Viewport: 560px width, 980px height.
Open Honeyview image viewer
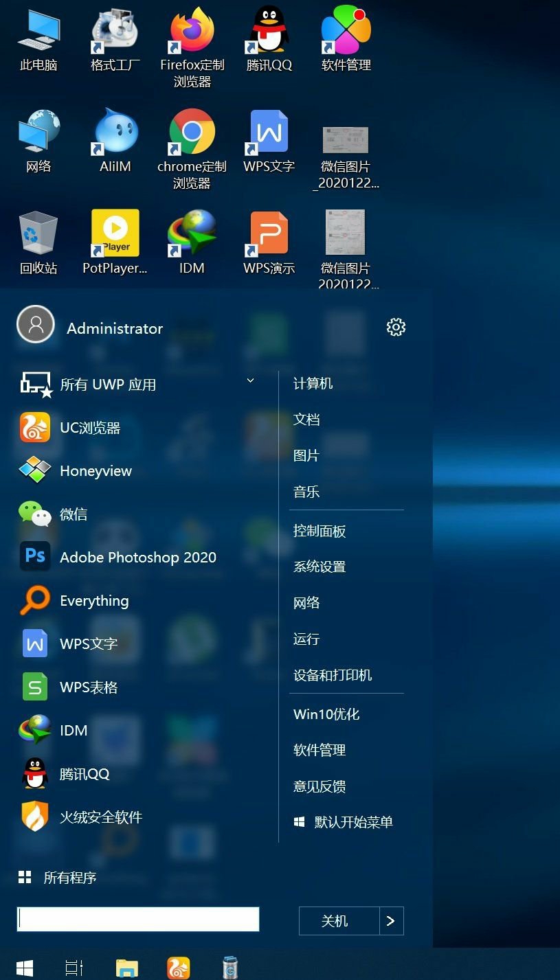click(x=95, y=471)
